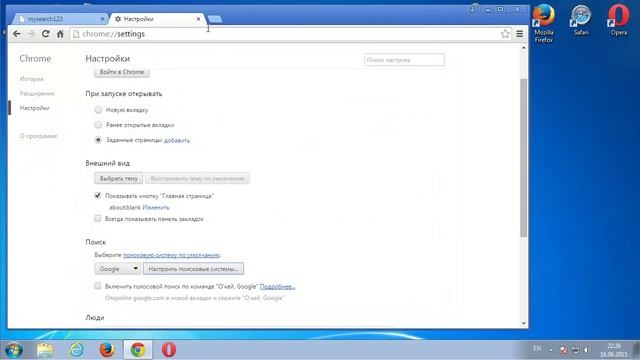Launch Opera from the taskbar

click(x=169, y=350)
